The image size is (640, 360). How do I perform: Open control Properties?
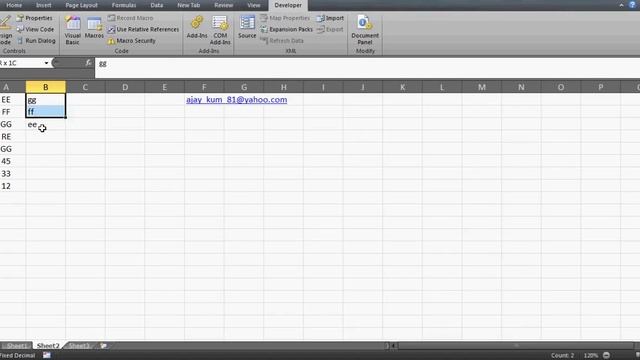(35, 18)
